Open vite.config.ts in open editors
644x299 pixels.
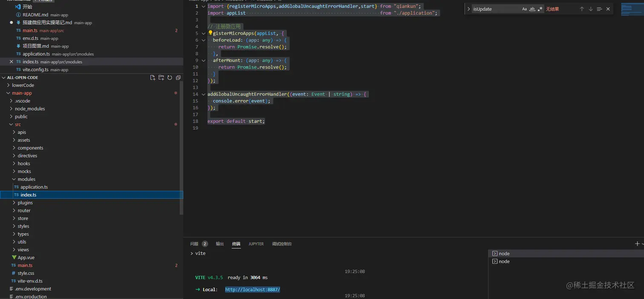(x=35, y=69)
